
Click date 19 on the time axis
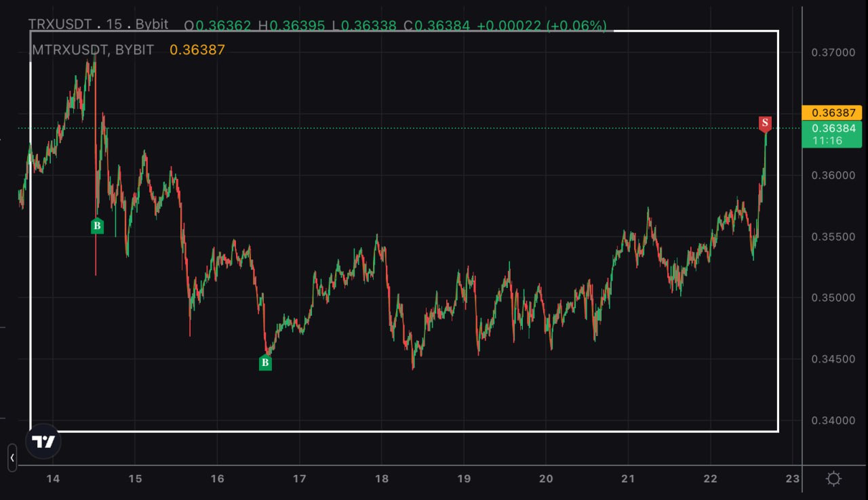coord(464,479)
